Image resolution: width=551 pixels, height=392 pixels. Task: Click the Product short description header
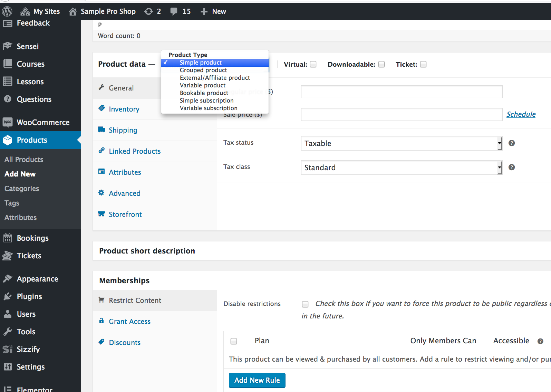pos(147,251)
